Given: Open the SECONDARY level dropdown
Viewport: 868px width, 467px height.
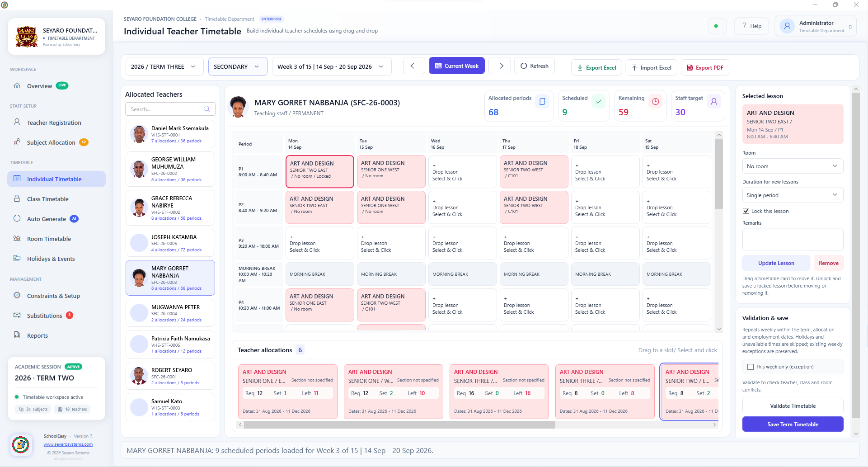Looking at the screenshot, I should pos(238,66).
